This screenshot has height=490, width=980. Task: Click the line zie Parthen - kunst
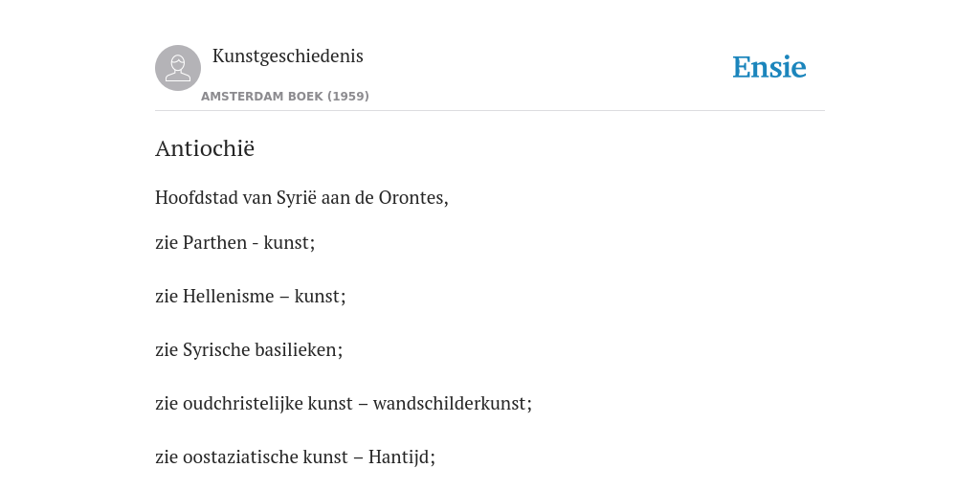click(235, 242)
